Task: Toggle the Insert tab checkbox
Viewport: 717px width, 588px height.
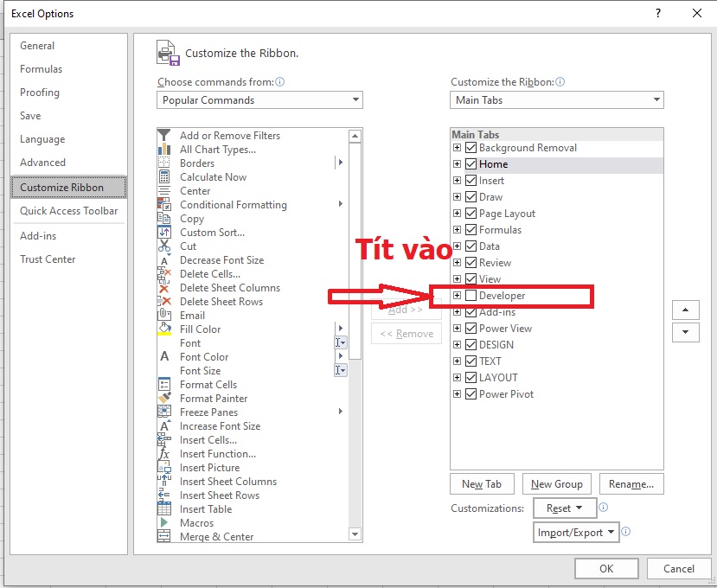Action: click(471, 180)
